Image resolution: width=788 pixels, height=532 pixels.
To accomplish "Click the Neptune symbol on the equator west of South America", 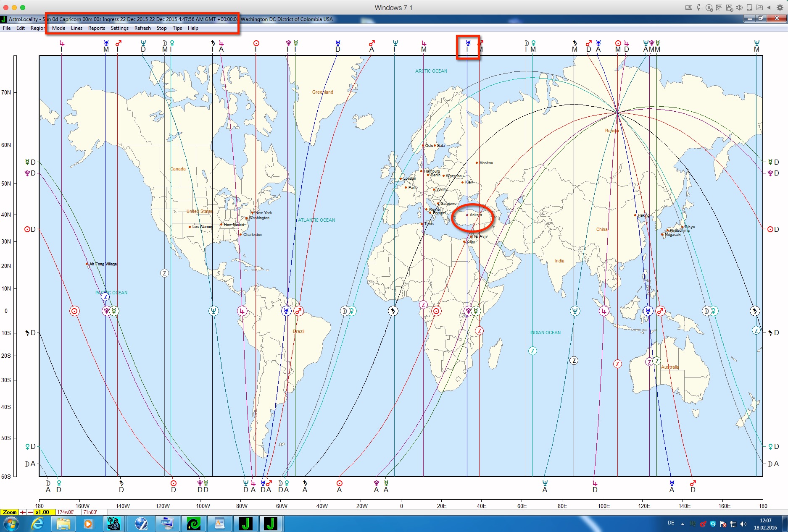I will tap(213, 311).
